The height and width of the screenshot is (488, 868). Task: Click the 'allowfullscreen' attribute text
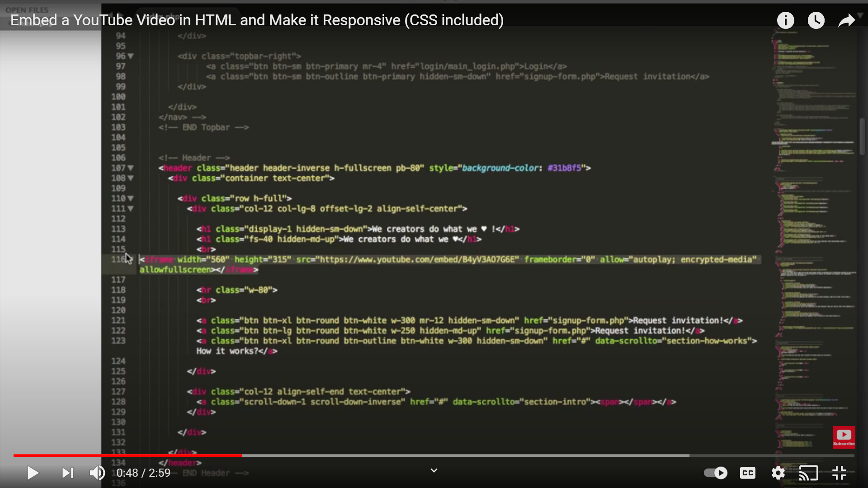point(175,270)
